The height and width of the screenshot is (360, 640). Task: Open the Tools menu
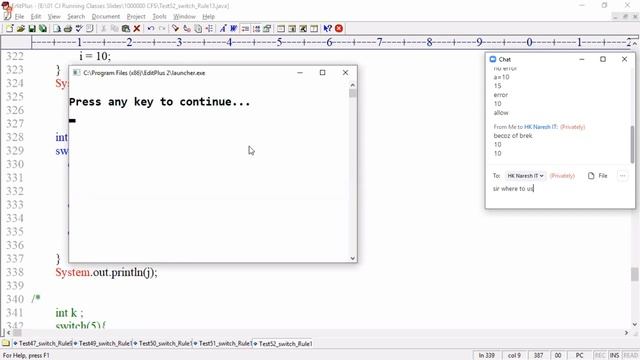159,17
